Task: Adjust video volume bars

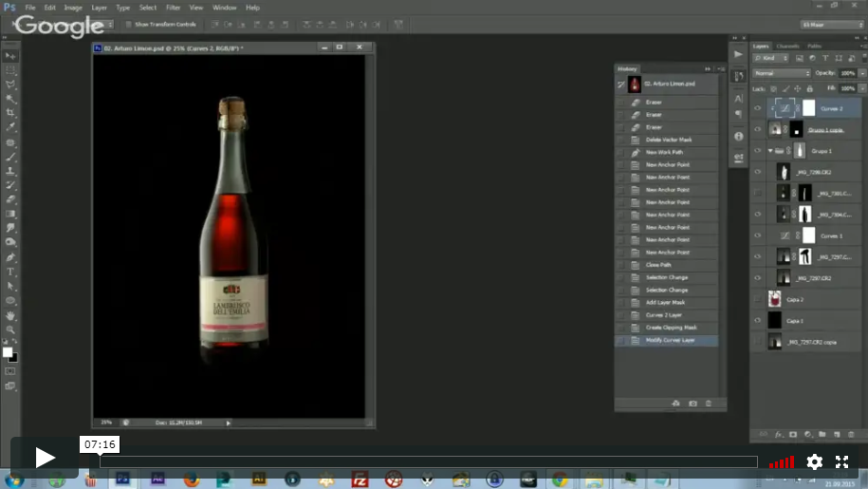Action: pyautogui.click(x=782, y=462)
